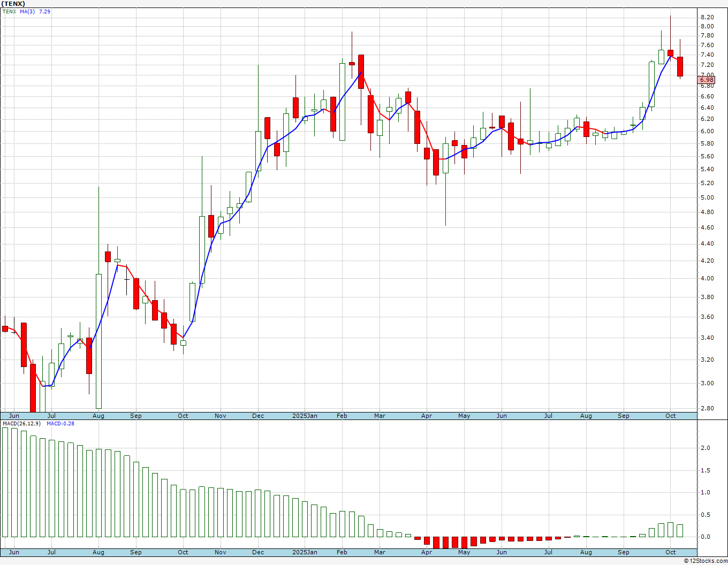Click the MA(3) 7.29 legend label

(35, 11)
